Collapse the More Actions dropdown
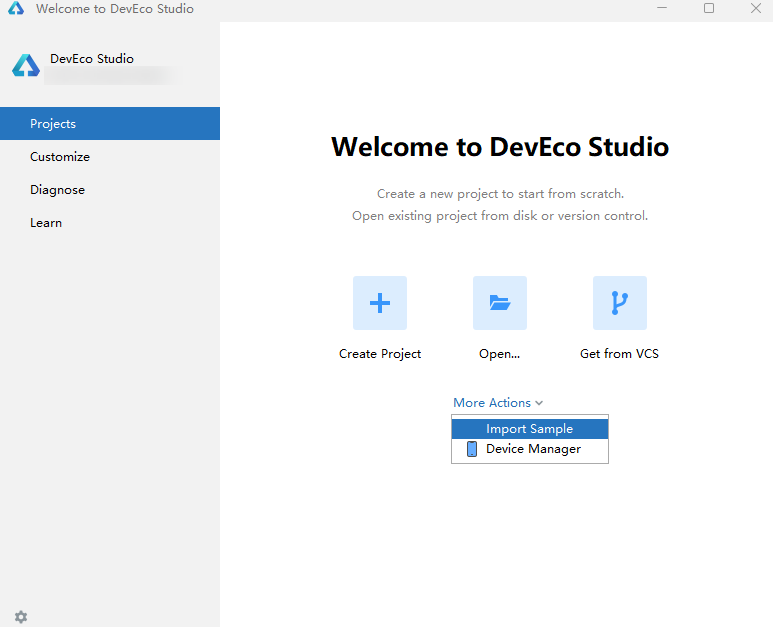This screenshot has width=773, height=627. pyautogui.click(x=498, y=403)
